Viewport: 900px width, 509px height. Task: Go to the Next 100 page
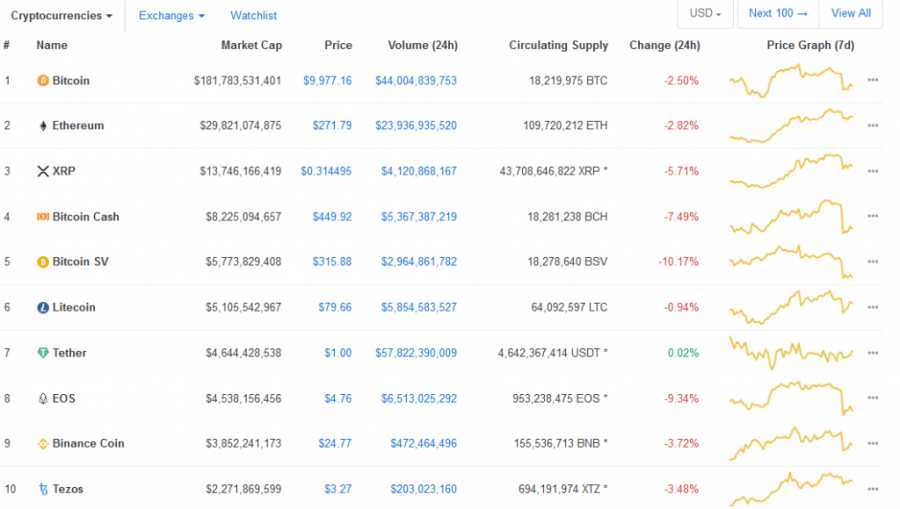point(778,13)
